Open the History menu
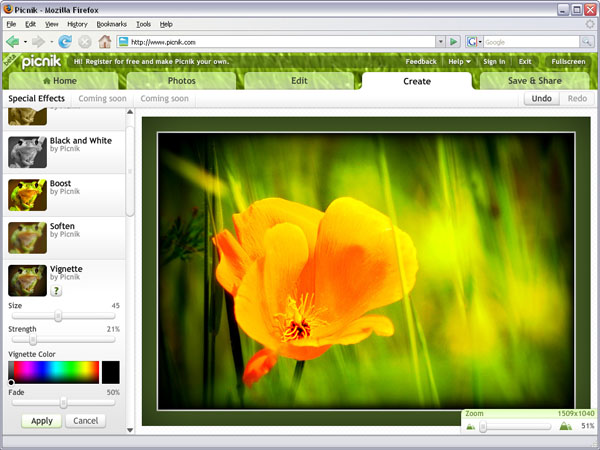 pyautogui.click(x=77, y=24)
